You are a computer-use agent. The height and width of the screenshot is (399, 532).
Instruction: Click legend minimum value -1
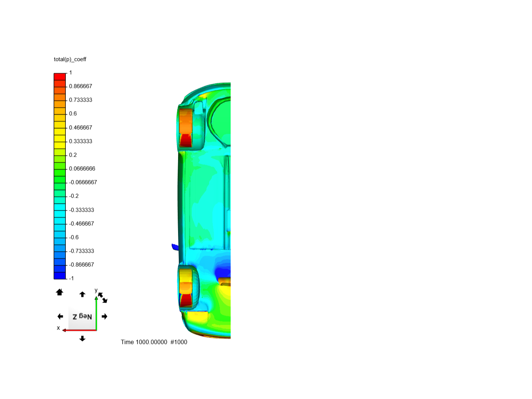pyautogui.click(x=71, y=278)
